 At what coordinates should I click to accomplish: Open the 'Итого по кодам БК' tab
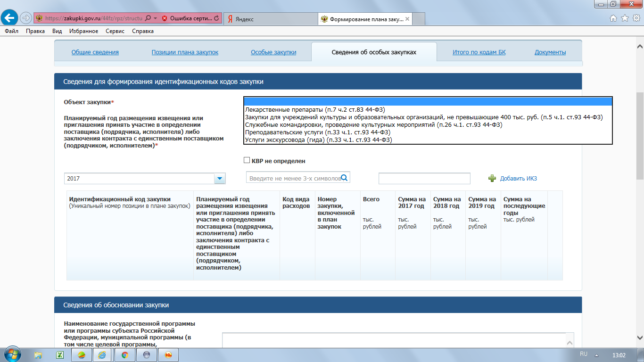click(479, 52)
